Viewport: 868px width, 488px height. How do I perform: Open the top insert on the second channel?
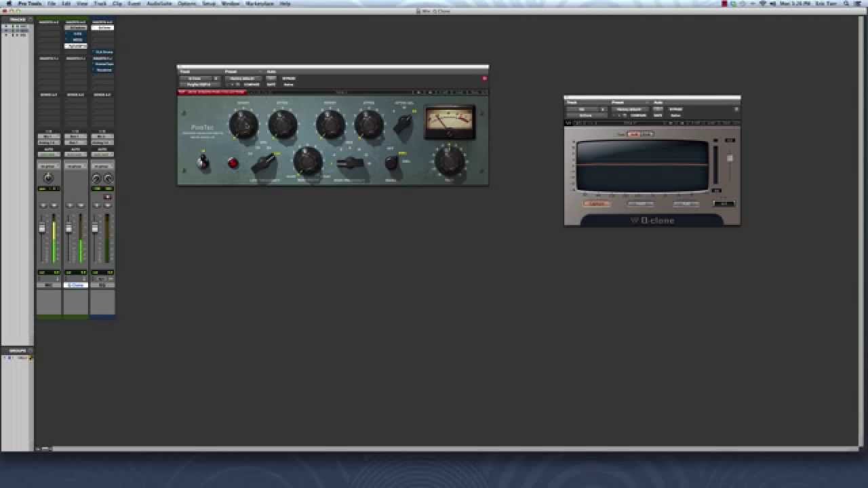(75, 28)
